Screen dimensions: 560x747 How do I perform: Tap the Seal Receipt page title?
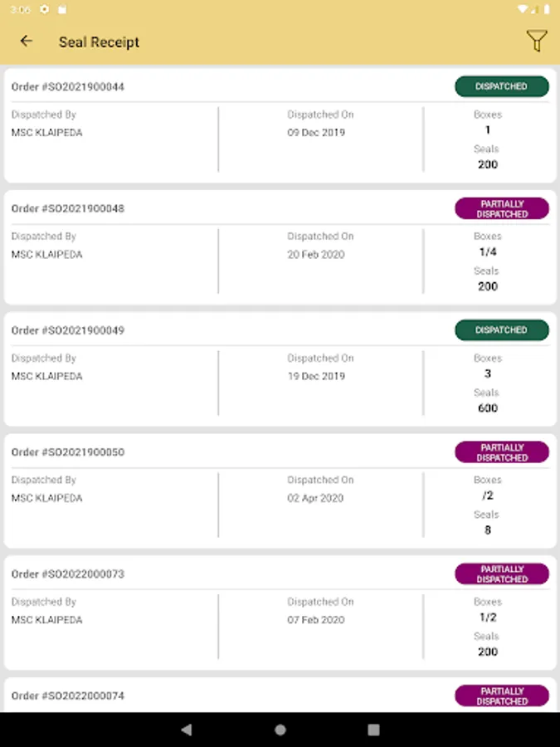[99, 42]
